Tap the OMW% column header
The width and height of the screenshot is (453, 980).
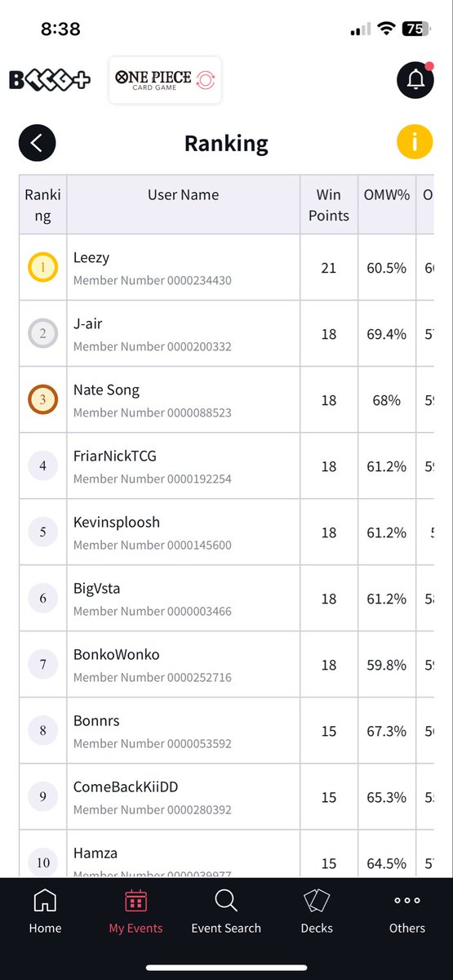pos(387,195)
